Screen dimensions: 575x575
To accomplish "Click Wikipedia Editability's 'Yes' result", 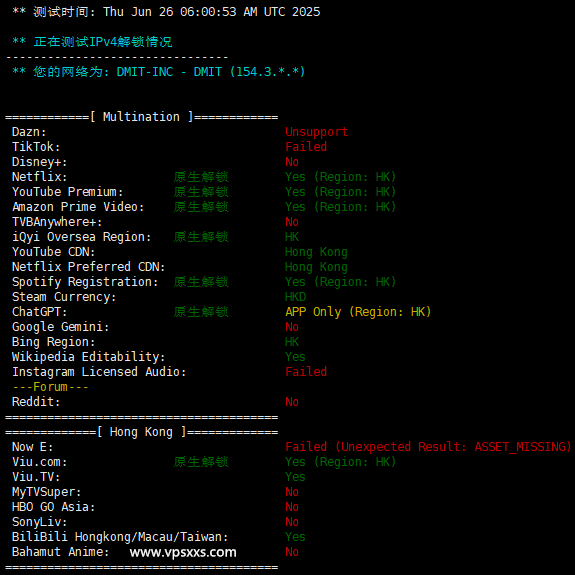I will [295, 357].
